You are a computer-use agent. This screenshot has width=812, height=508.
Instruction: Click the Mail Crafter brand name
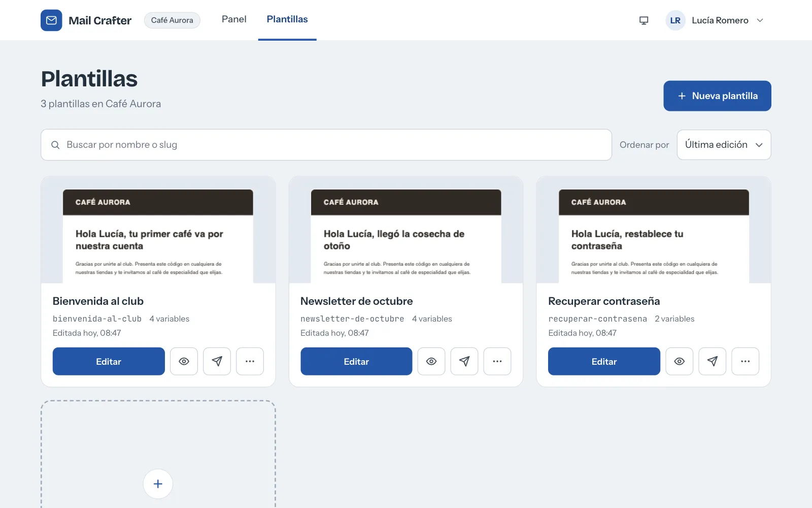(x=100, y=20)
